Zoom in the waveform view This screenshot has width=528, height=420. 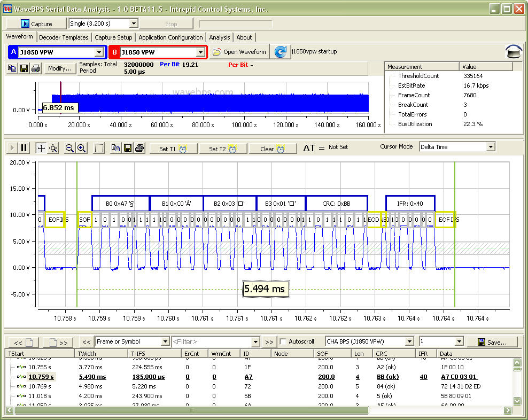click(81, 148)
